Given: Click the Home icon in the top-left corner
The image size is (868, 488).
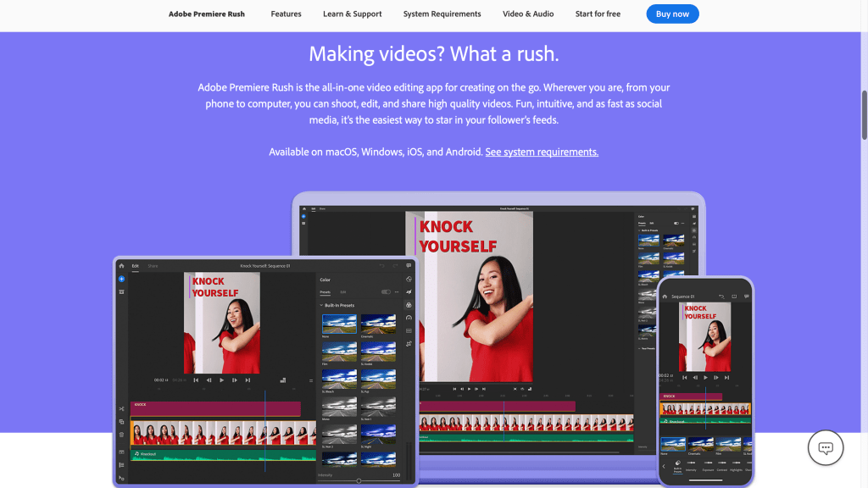Looking at the screenshot, I should click(x=120, y=265).
